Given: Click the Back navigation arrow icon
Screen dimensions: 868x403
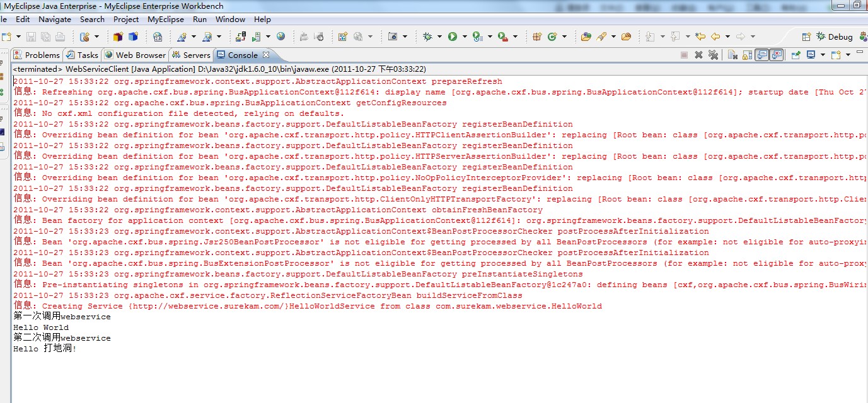Looking at the screenshot, I should click(715, 37).
